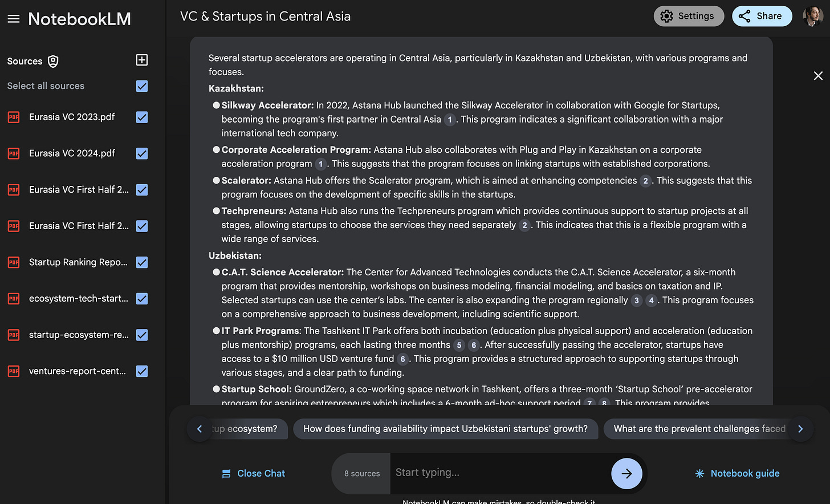This screenshot has width=830, height=504.
Task: Toggle the Select all sources checkbox
Action: tap(142, 86)
